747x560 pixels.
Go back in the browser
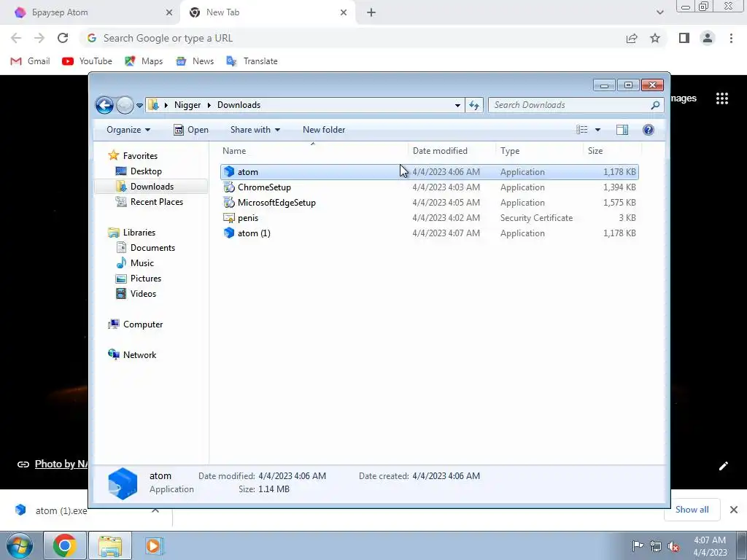[16, 38]
